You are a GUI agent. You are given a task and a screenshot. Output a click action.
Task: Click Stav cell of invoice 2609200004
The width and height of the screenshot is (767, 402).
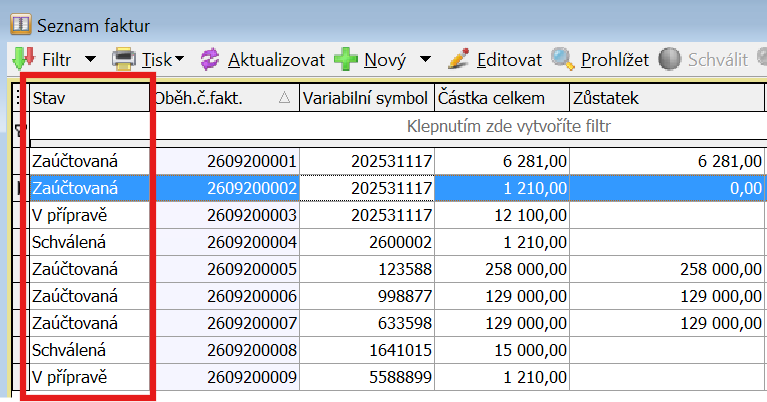(x=90, y=242)
